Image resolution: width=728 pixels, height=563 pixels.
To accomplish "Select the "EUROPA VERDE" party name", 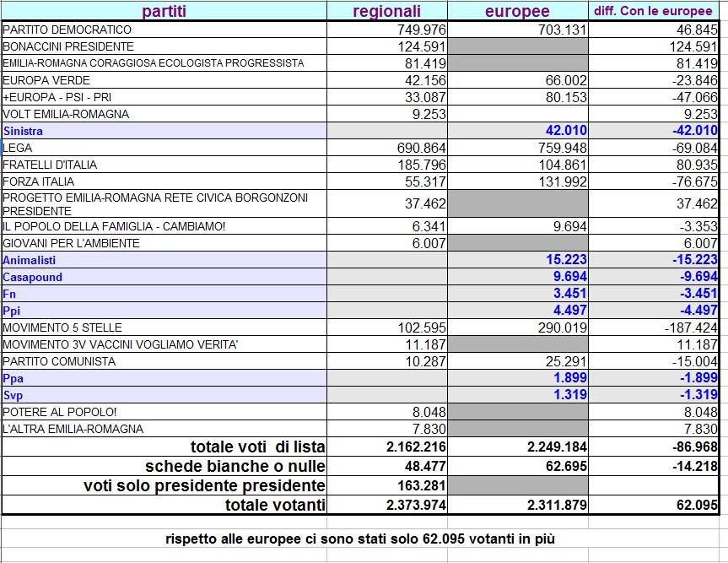I will 46,80.
